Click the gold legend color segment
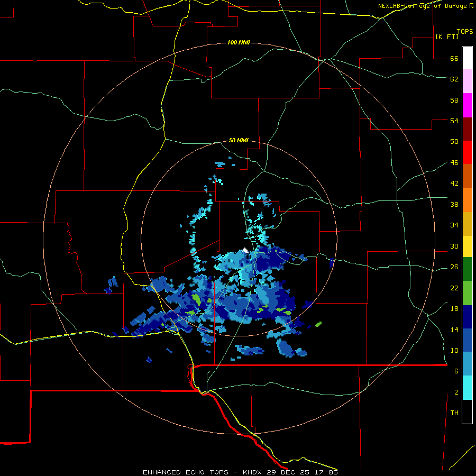 467,224
